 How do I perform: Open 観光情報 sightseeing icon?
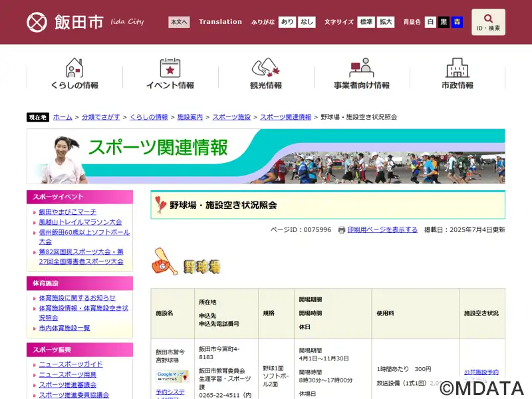pyautogui.click(x=266, y=68)
